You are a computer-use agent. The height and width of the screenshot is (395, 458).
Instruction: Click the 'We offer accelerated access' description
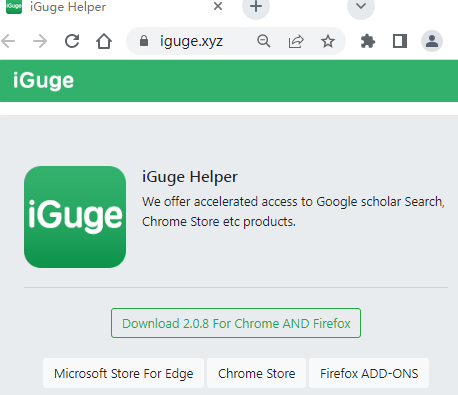coord(293,211)
